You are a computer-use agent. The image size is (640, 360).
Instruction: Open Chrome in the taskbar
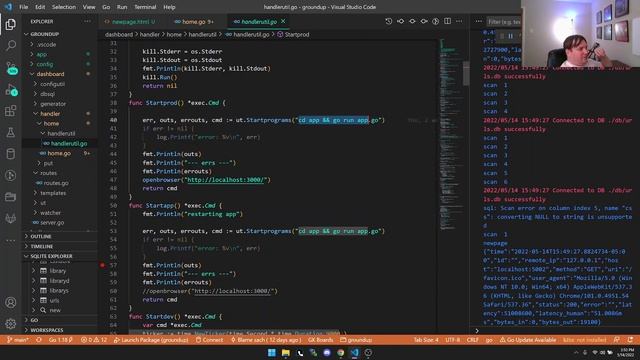point(340,353)
